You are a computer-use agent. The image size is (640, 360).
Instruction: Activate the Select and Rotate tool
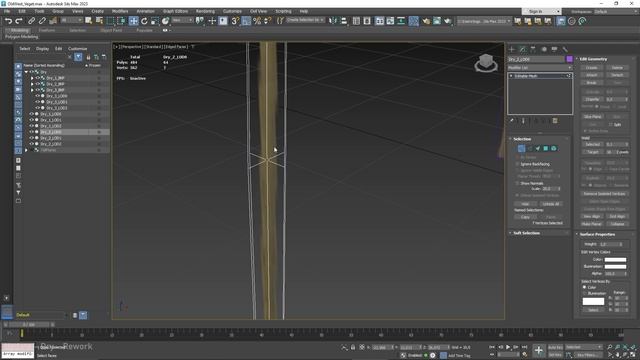click(144, 21)
